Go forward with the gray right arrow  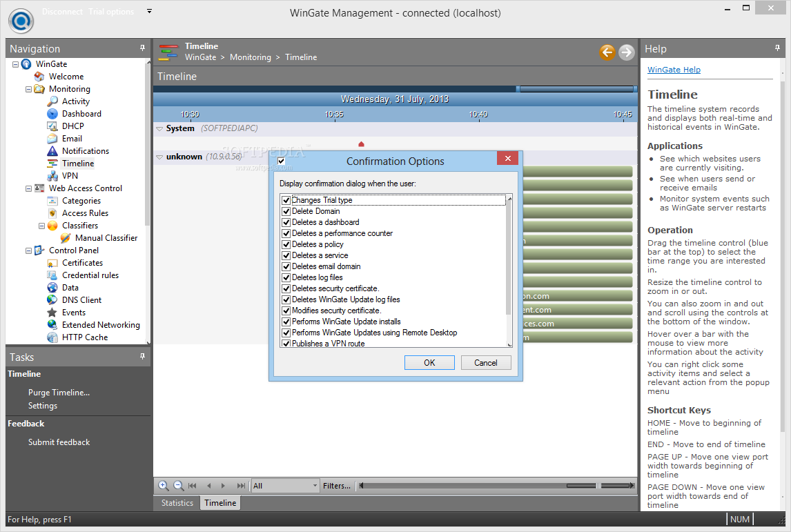pos(627,52)
